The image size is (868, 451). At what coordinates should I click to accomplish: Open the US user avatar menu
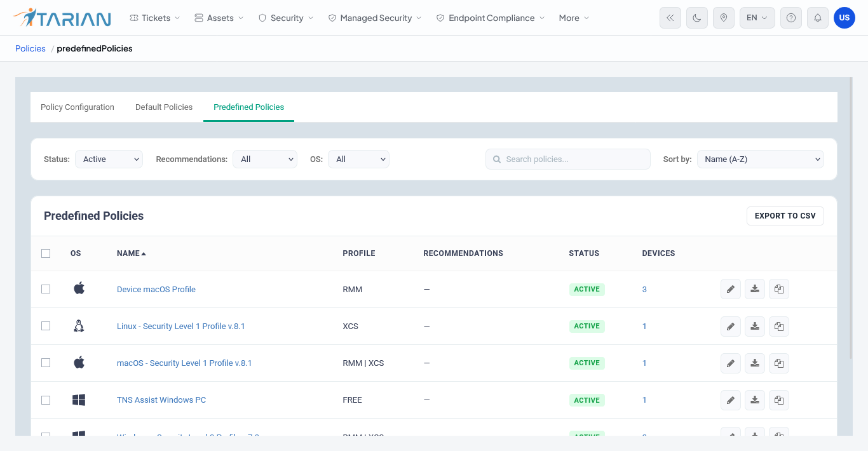click(x=844, y=18)
